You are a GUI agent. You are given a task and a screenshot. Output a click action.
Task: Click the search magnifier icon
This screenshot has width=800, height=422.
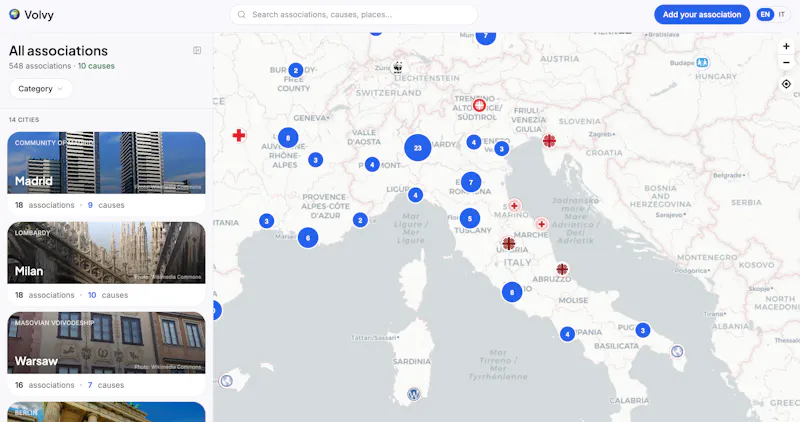(x=242, y=15)
